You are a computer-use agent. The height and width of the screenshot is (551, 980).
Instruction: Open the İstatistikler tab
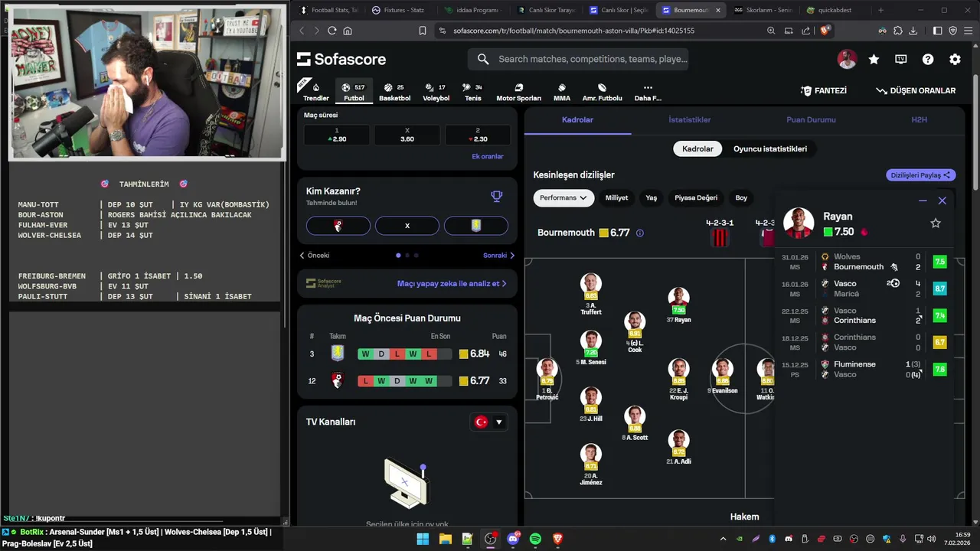[689, 120]
